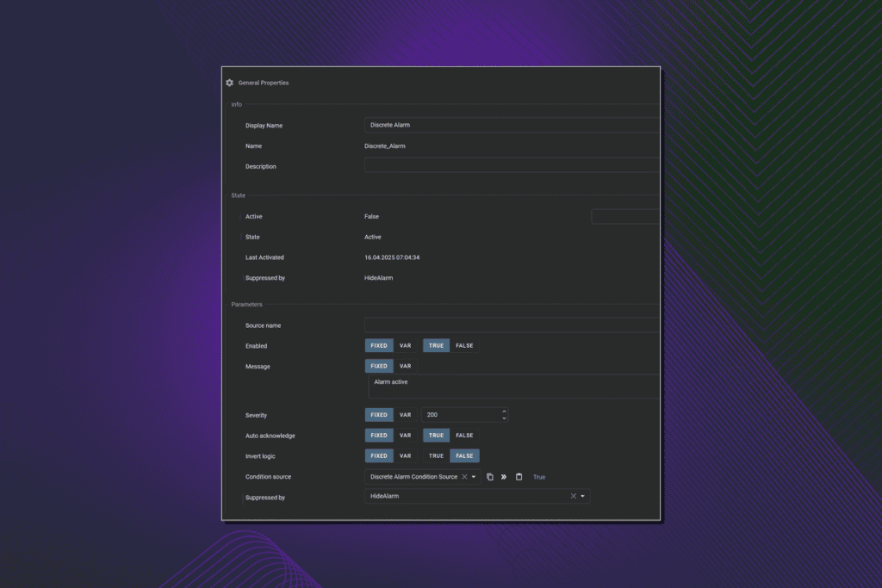Set Auto acknowledge to TRUE
The image size is (882, 588).
(x=436, y=435)
